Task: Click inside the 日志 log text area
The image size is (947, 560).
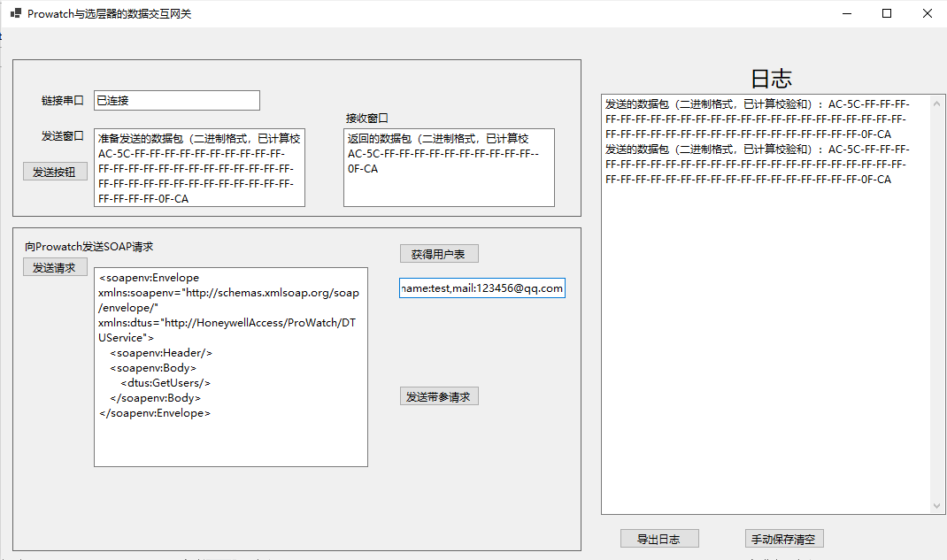Action: 766,304
